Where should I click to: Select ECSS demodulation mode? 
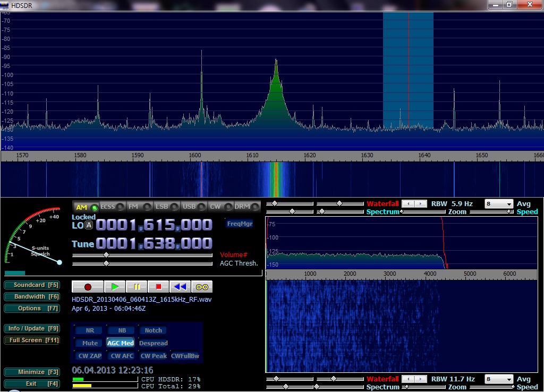click(x=112, y=207)
